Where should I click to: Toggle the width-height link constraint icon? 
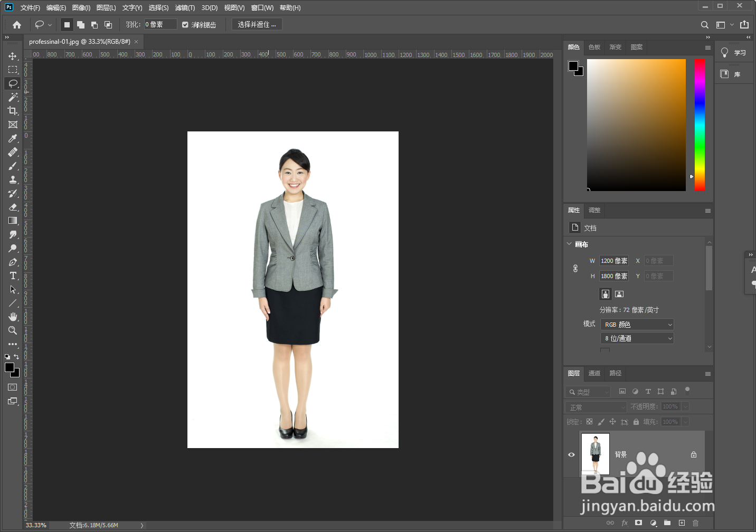click(x=575, y=269)
